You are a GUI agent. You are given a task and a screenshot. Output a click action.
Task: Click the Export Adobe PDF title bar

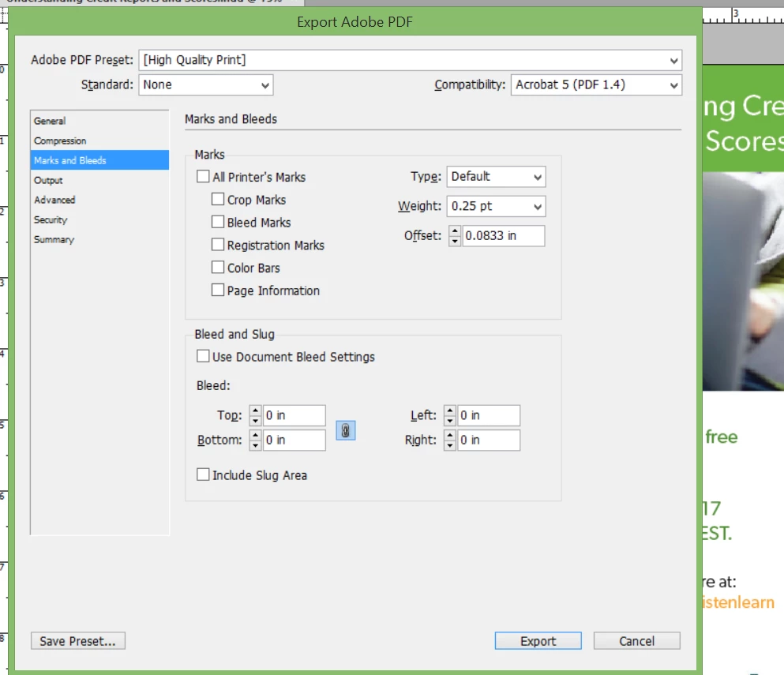(x=355, y=22)
